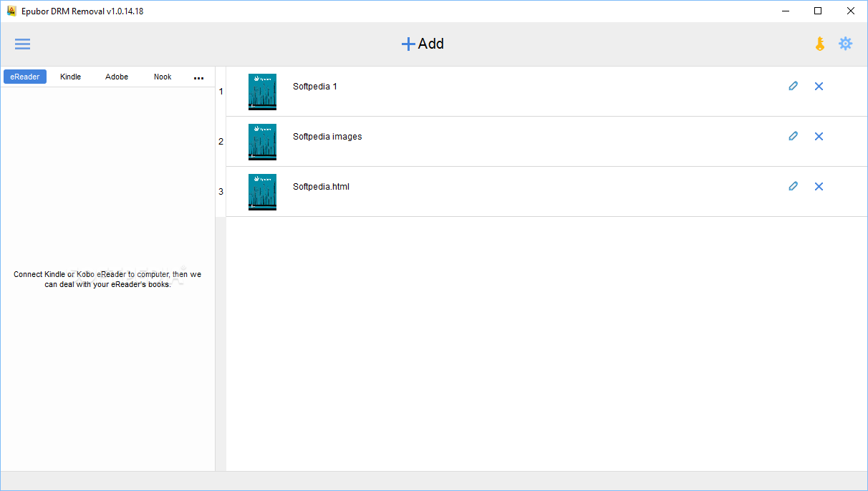Remove Softpedia 1 from the list
868x491 pixels.
click(819, 86)
